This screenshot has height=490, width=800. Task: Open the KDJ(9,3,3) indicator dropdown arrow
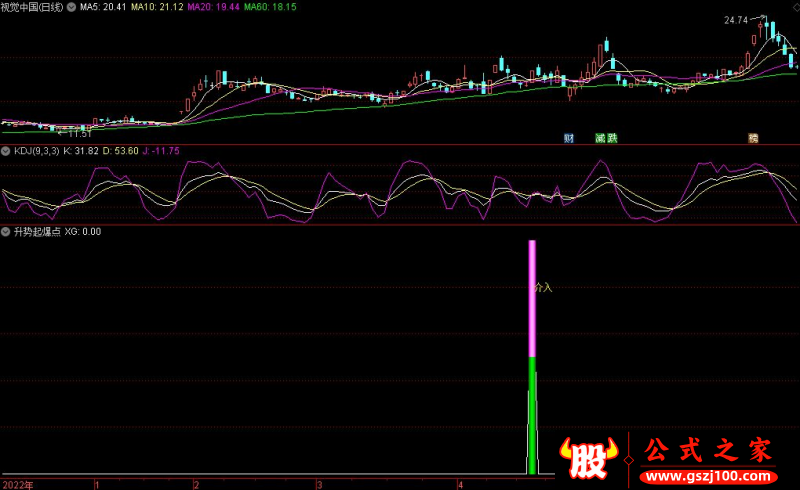pyautogui.click(x=7, y=151)
